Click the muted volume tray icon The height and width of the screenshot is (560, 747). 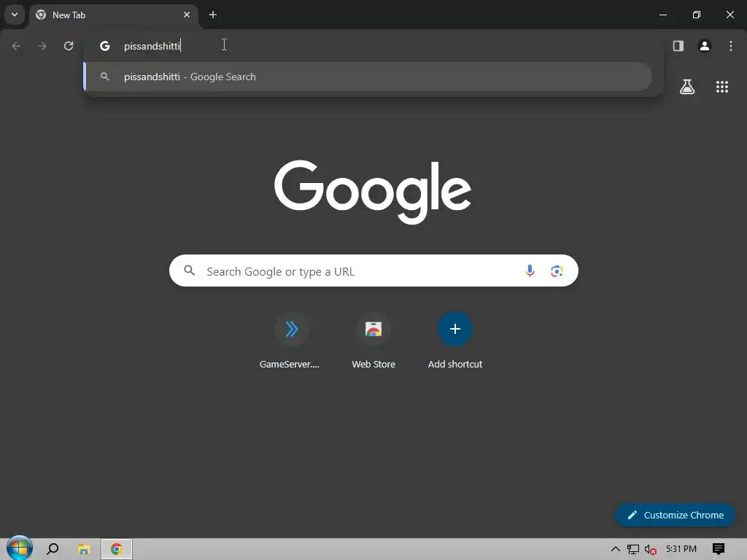click(x=650, y=549)
